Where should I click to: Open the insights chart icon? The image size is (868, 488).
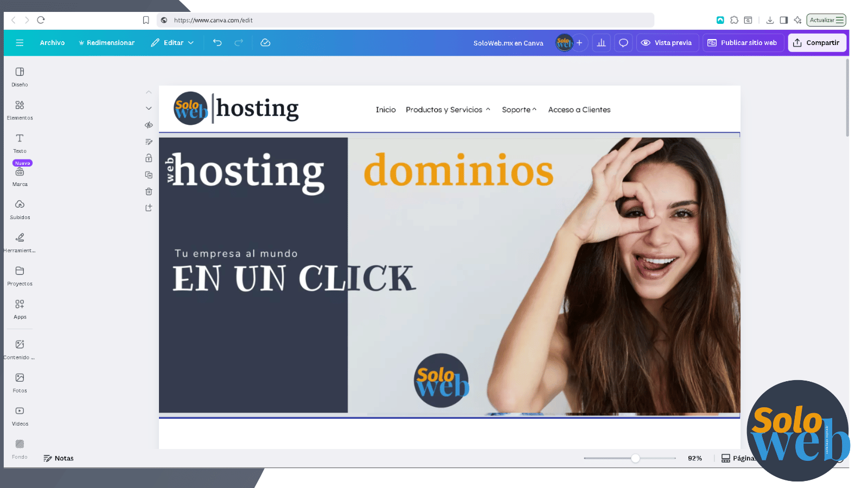coord(601,42)
